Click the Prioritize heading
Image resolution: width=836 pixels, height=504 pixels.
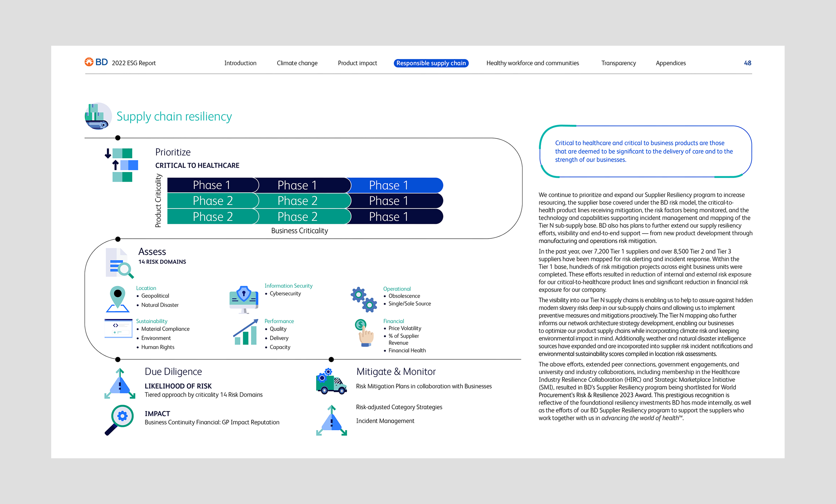[x=173, y=152]
